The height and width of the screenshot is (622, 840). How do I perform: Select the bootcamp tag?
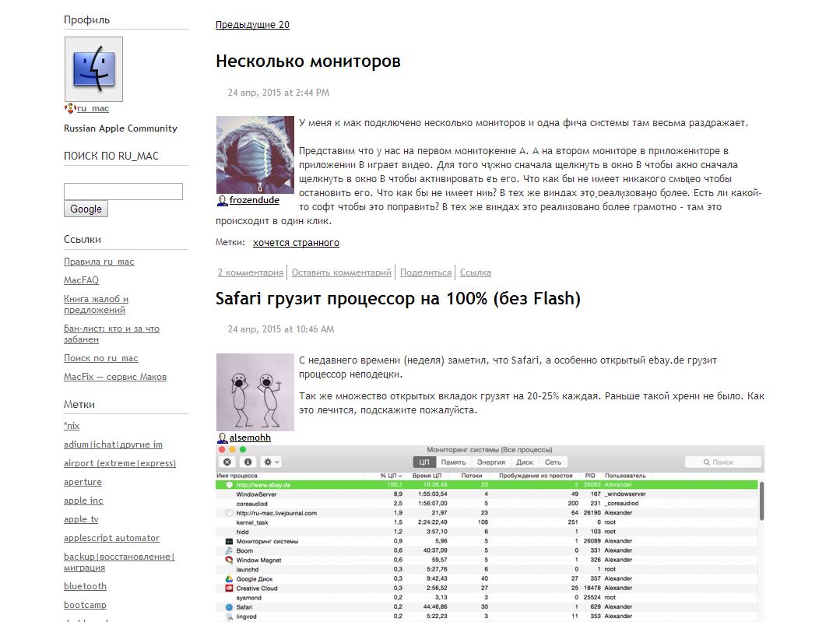tap(85, 605)
